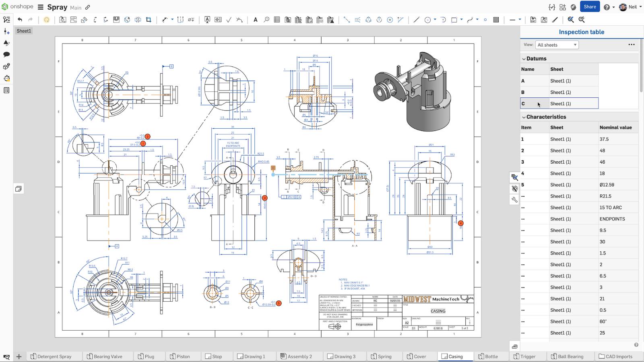The image size is (644, 362).
Task: Collapse the Datums section
Action: (523, 58)
